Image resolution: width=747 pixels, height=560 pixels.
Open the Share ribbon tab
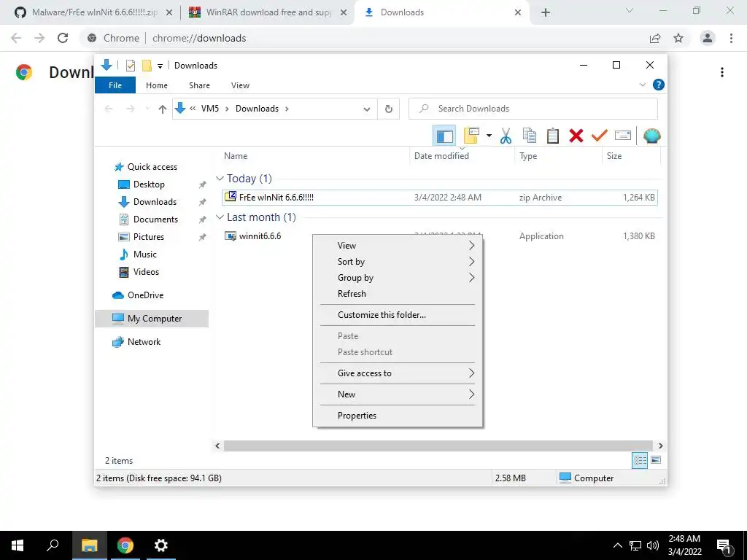[x=199, y=85]
